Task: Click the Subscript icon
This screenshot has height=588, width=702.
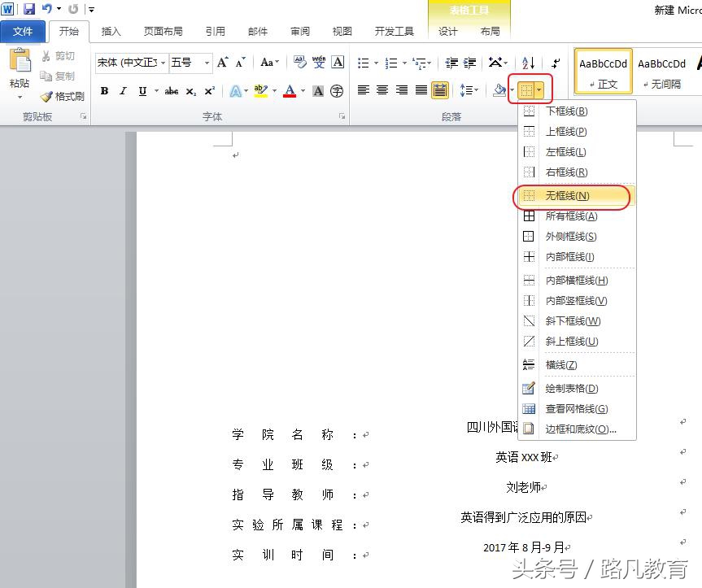Action: point(191,91)
